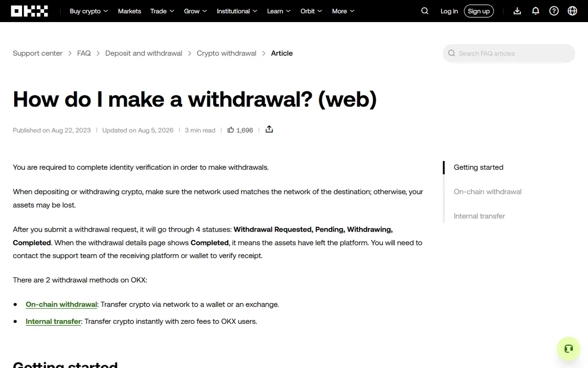Share the article via share icon
Image resolution: width=588 pixels, height=368 pixels.
tap(269, 129)
